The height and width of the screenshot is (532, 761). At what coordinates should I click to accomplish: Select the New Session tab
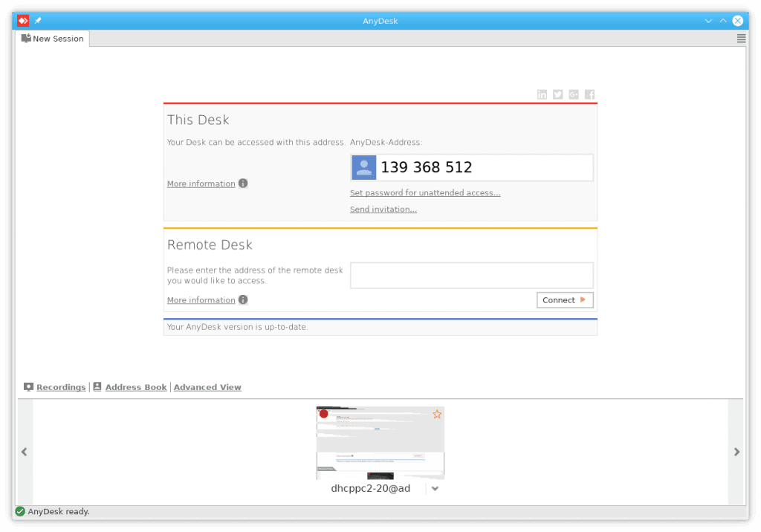pyautogui.click(x=53, y=39)
